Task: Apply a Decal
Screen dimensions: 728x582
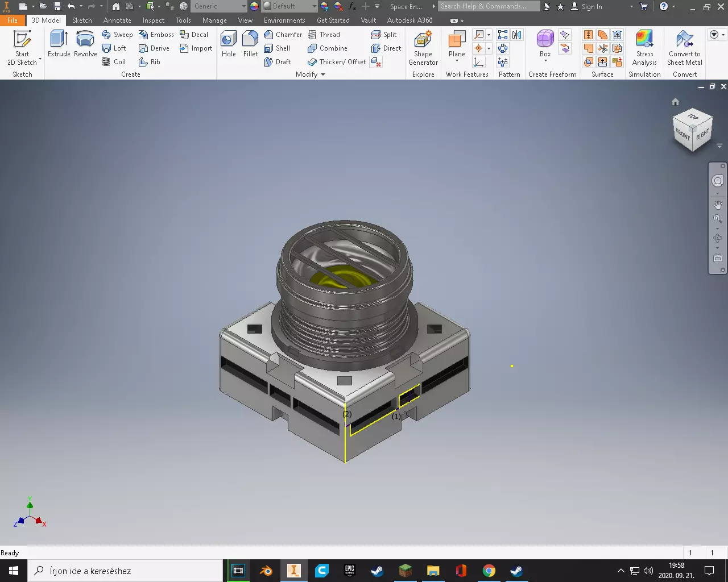Action: tap(194, 35)
